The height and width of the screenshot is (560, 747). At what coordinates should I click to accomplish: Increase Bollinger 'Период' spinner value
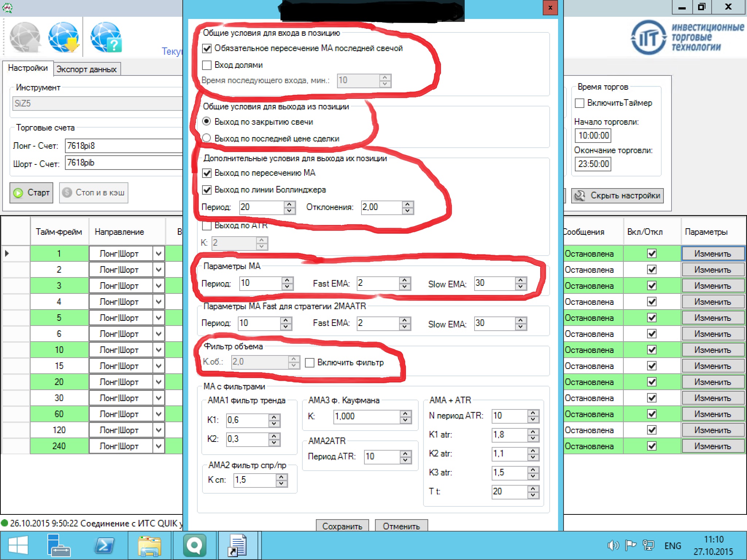tap(289, 204)
